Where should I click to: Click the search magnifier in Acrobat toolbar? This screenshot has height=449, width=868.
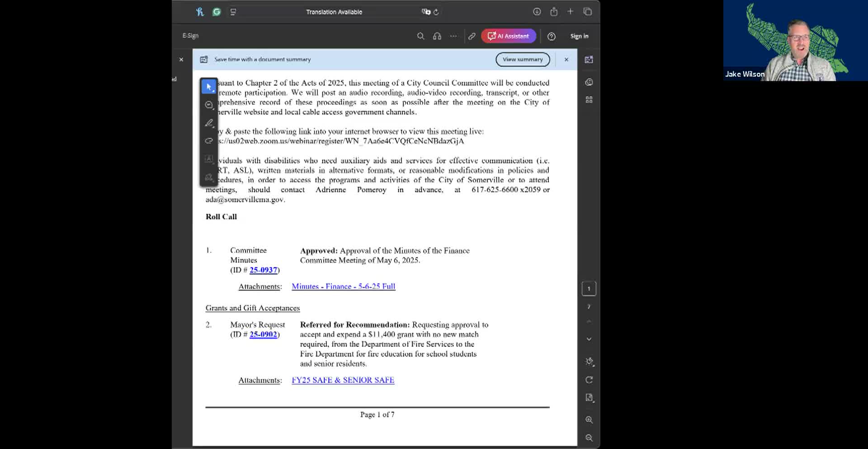click(420, 36)
